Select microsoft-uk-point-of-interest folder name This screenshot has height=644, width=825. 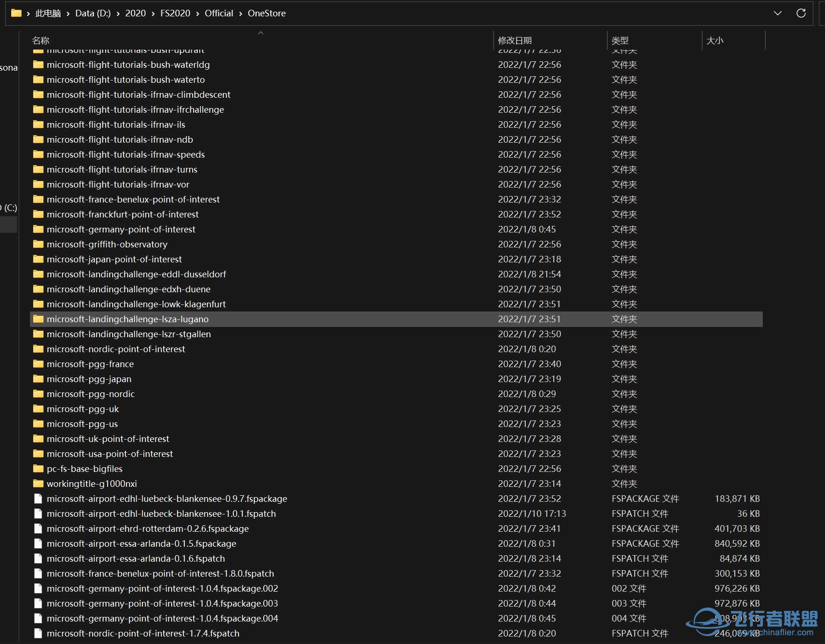[x=108, y=439]
